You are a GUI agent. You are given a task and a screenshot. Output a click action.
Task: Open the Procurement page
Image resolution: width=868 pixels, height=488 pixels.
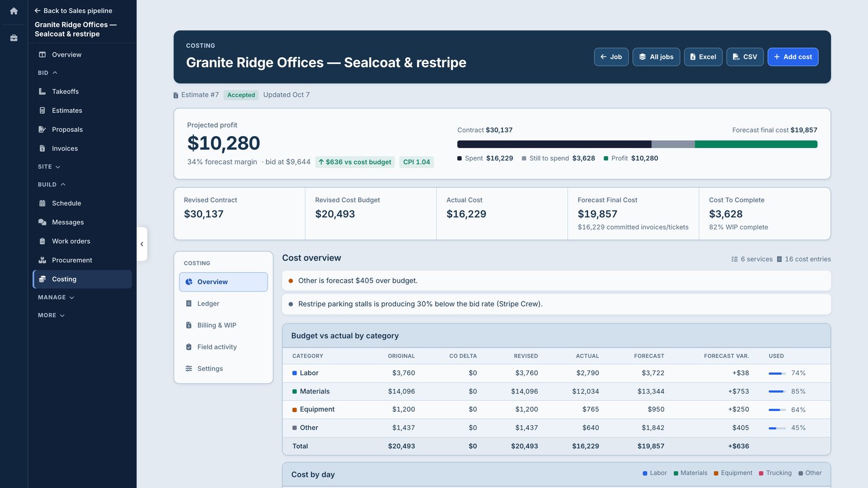(x=82, y=260)
